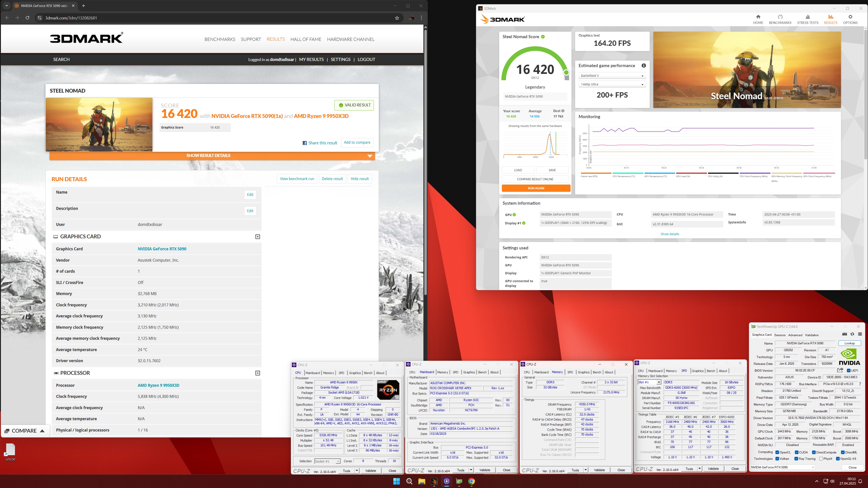Expand SHOW RESULT DETAILS bar
The width and height of the screenshot is (868, 488).
point(212,156)
